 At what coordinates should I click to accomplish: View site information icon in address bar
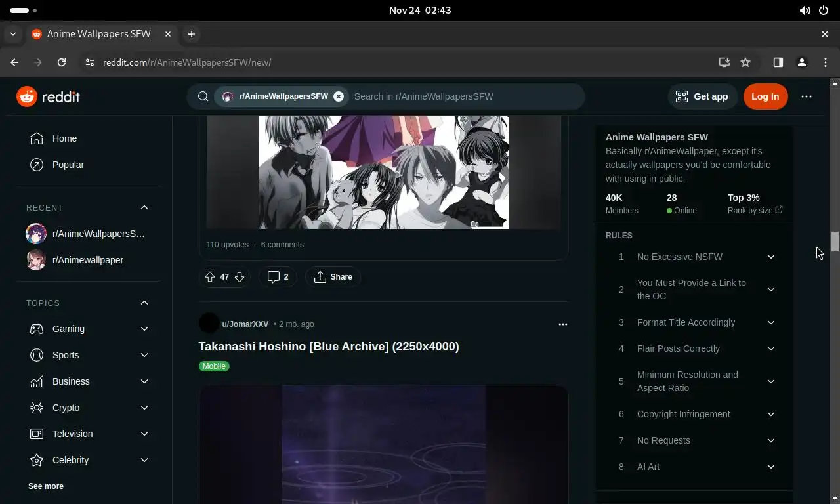coord(90,62)
